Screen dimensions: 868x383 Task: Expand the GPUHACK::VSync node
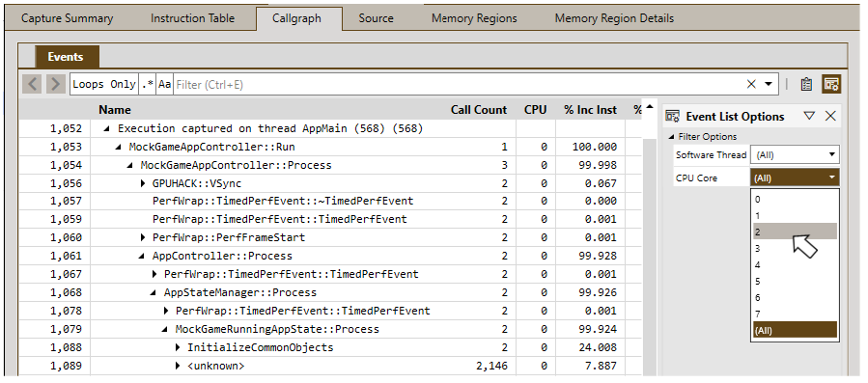143,183
